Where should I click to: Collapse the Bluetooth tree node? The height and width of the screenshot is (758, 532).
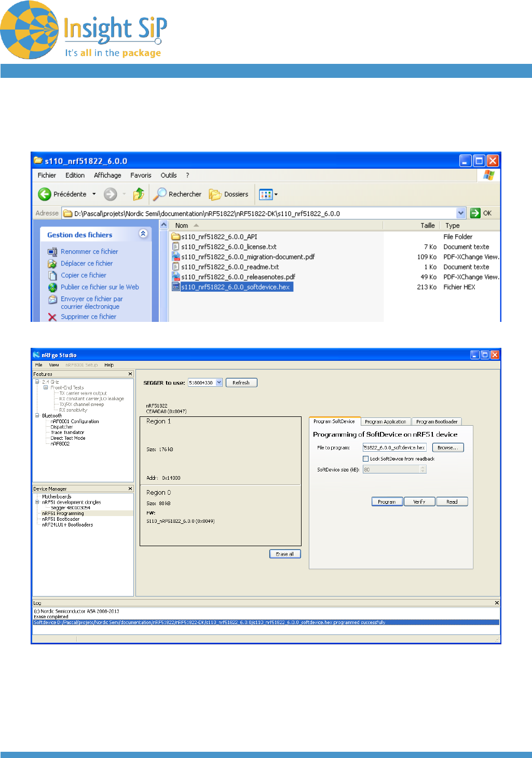point(37,415)
